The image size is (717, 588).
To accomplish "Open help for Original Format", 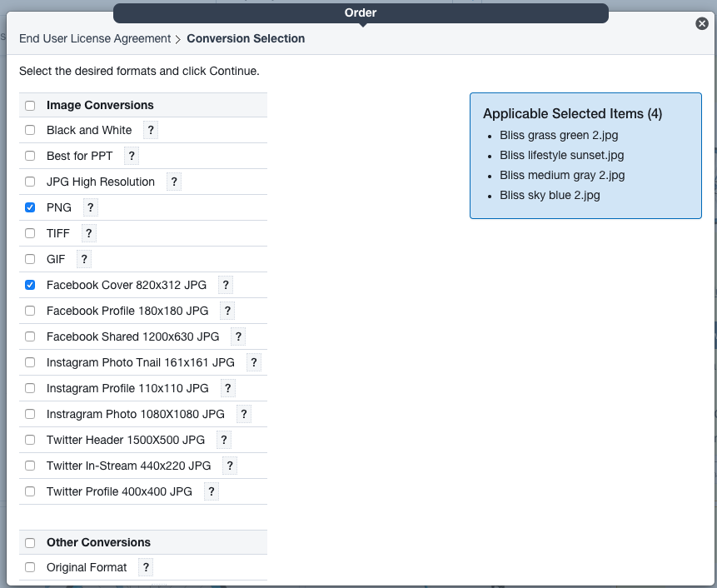I will (145, 567).
